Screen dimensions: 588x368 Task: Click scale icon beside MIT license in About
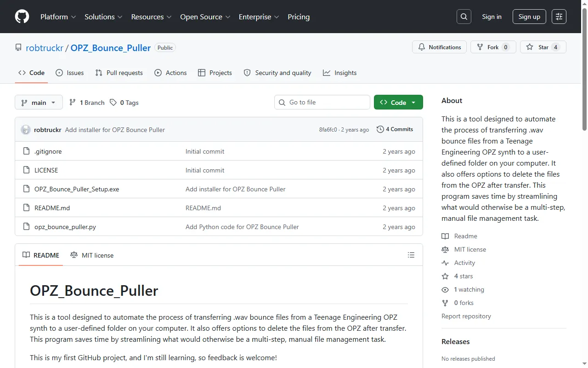445,249
